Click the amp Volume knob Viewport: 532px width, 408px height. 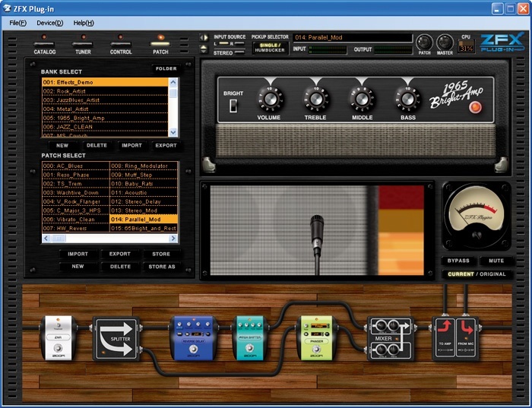click(x=269, y=97)
